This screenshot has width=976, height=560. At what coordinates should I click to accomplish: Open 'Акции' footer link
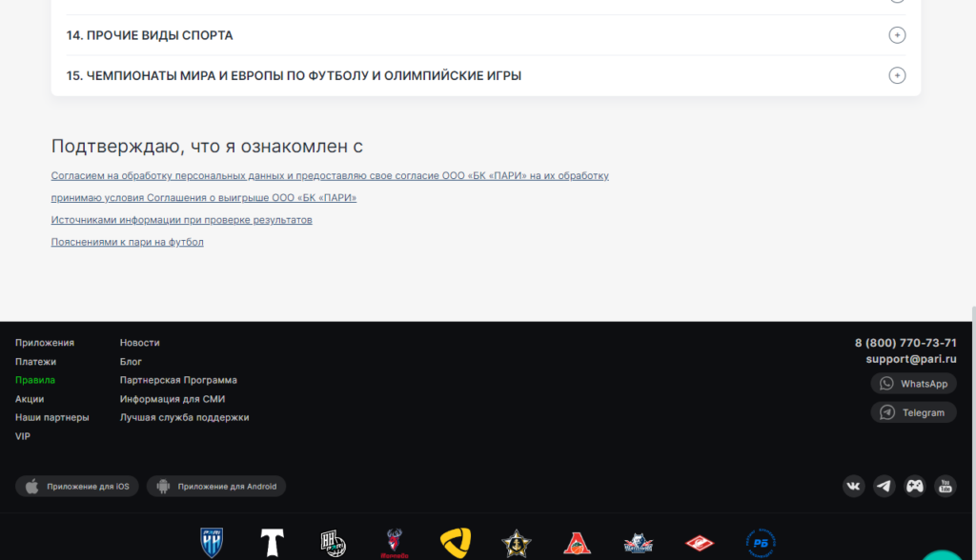[x=30, y=399]
